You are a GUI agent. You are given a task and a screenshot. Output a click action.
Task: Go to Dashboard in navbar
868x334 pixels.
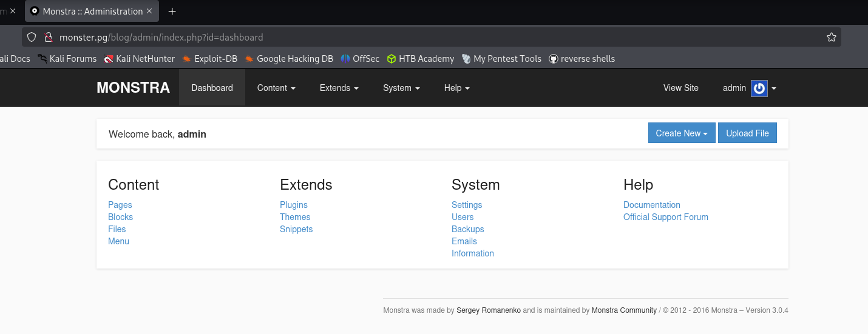point(212,88)
